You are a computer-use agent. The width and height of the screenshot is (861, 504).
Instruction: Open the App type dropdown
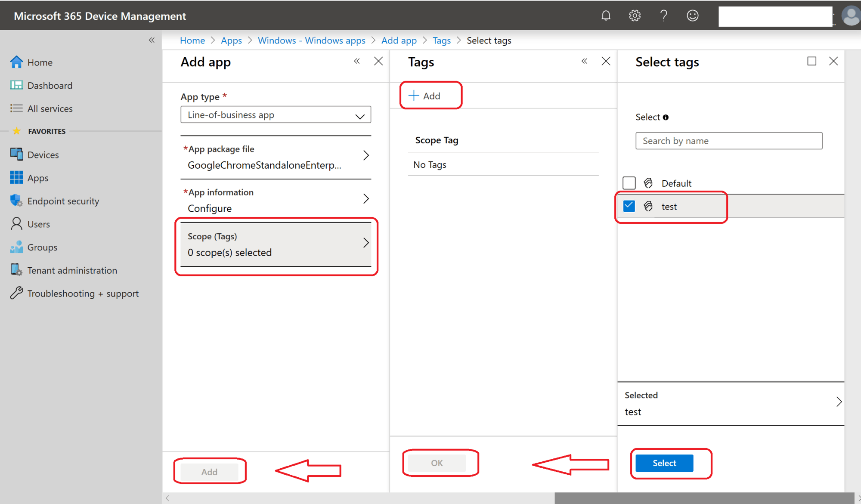pos(276,115)
